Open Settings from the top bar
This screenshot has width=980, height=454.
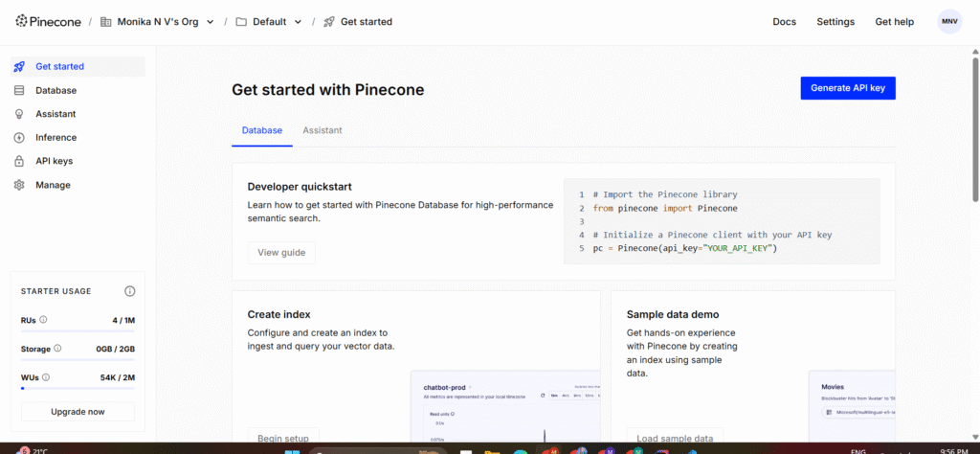click(835, 22)
